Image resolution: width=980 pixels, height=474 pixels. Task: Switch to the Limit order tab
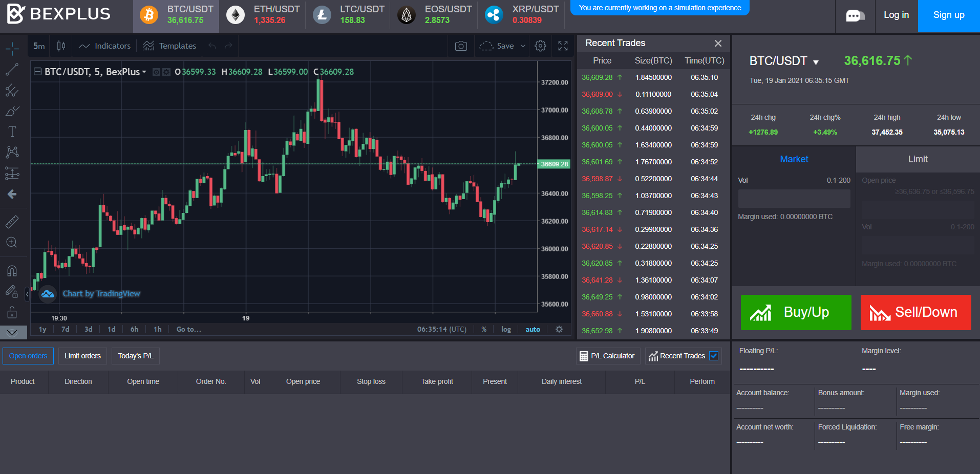(x=918, y=159)
